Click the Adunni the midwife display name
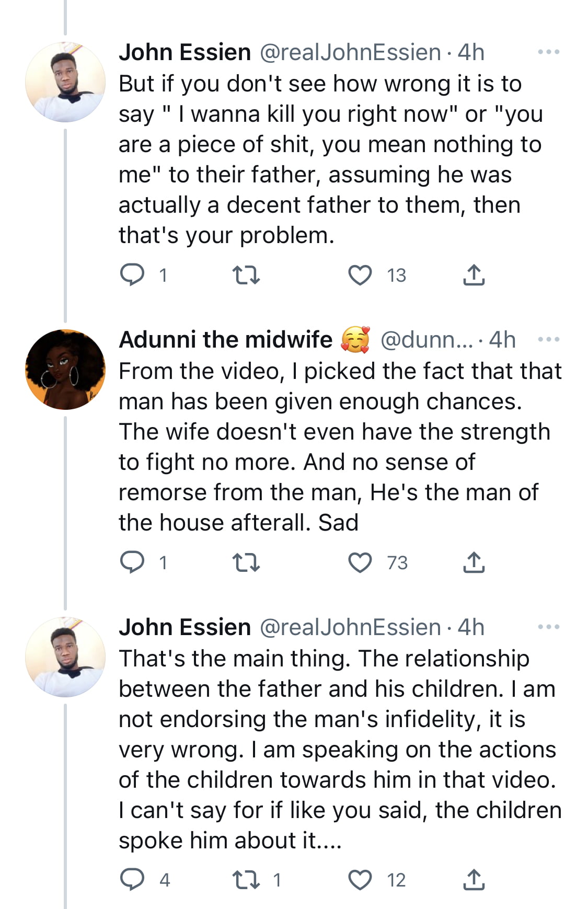Viewport: 588px width, 909px height. (x=225, y=340)
